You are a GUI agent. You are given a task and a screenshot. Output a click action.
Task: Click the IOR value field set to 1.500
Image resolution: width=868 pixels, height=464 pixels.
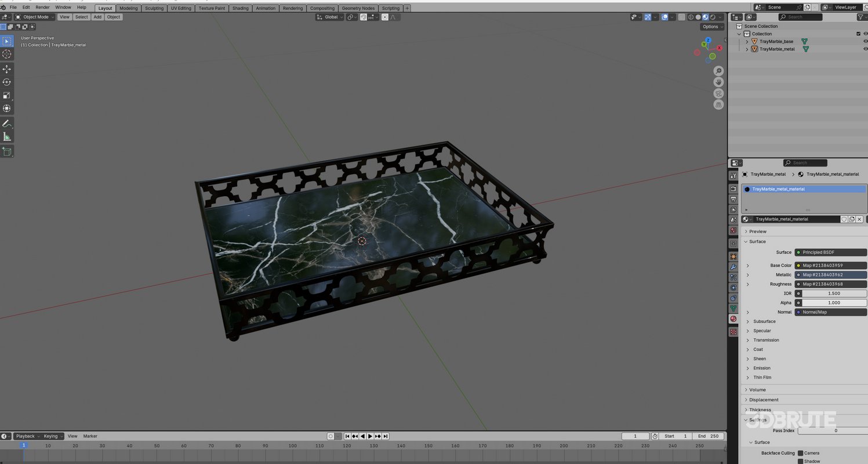point(834,293)
